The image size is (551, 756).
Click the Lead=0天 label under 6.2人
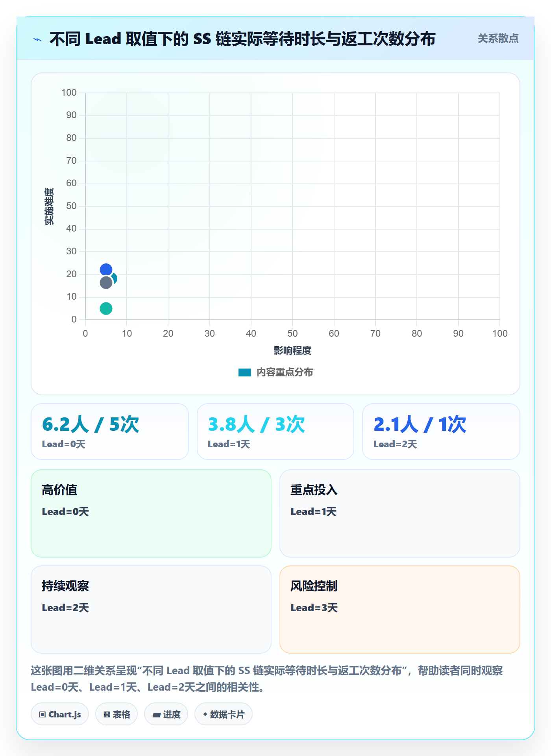click(x=64, y=444)
